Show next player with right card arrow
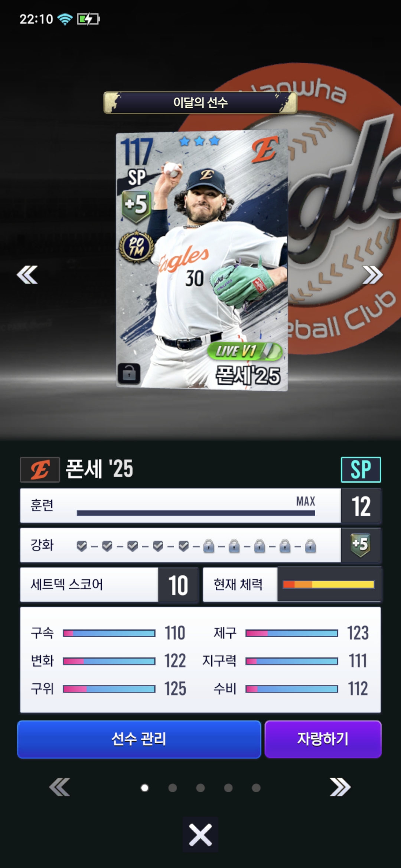Screen dimensions: 401x868 372,275
